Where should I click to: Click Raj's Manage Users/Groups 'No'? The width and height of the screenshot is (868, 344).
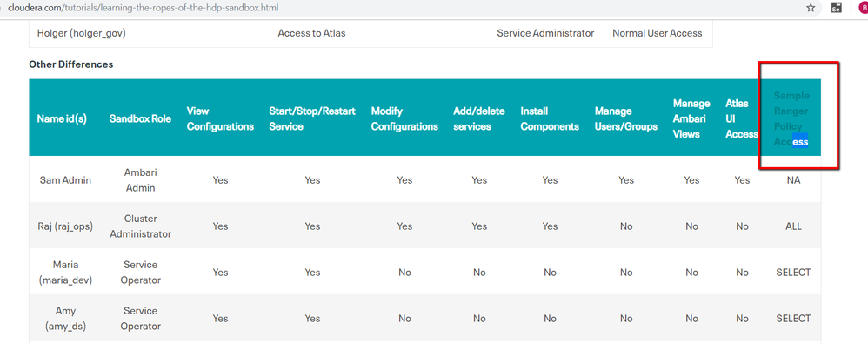click(626, 226)
